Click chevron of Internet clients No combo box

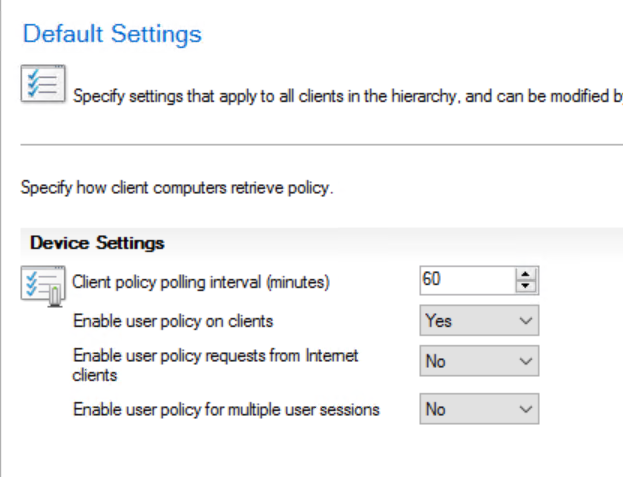click(x=526, y=361)
